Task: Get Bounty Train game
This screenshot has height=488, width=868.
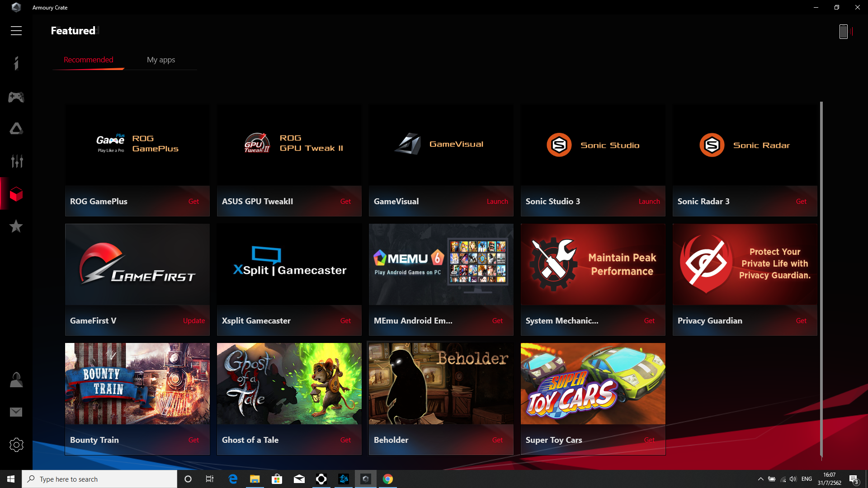Action: (193, 440)
